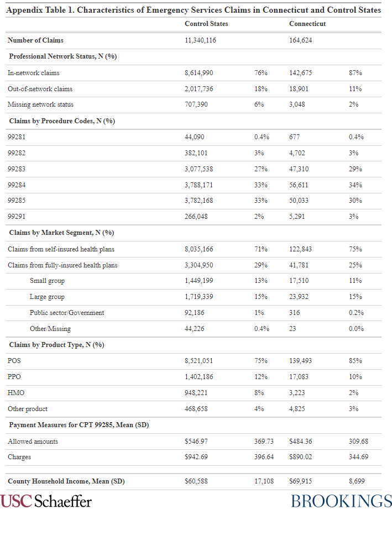Click the Public sector/Government row label
This screenshot has height=536, width=392.
click(x=67, y=313)
